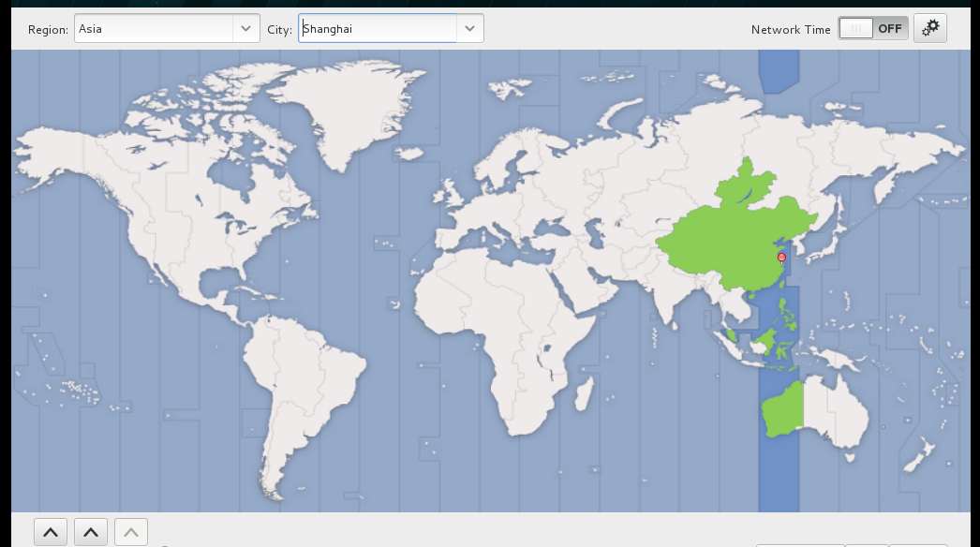Open network time settings gear button

[x=930, y=29]
